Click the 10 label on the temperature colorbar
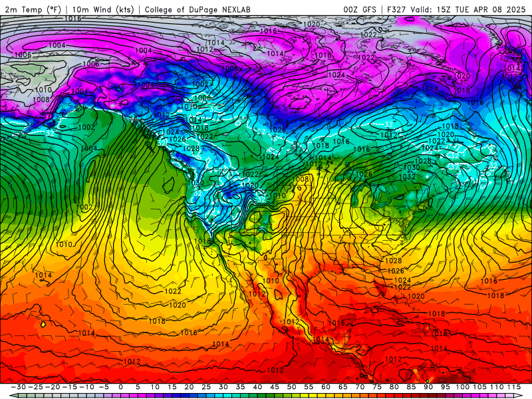This screenshot has width=532, height=399. pyautogui.click(x=155, y=387)
